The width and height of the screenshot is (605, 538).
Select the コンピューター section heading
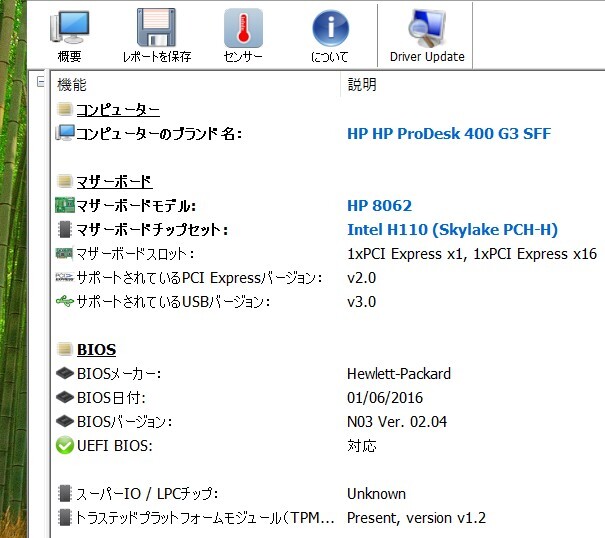click(118, 110)
